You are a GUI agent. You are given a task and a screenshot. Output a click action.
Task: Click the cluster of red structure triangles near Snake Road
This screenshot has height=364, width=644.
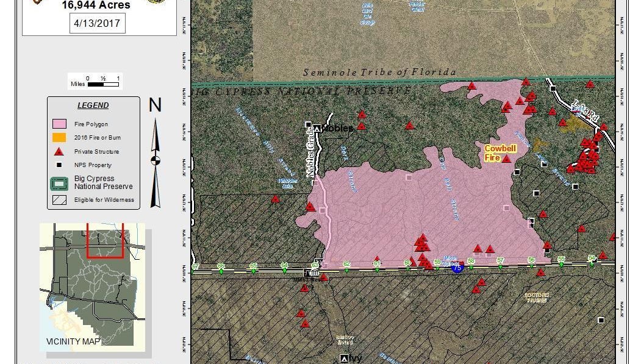click(x=587, y=157)
